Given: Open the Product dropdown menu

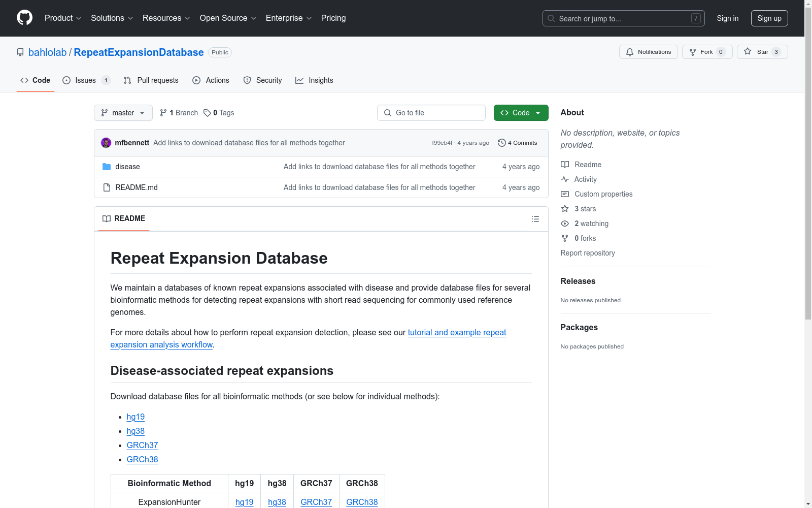Looking at the screenshot, I should 63,18.
